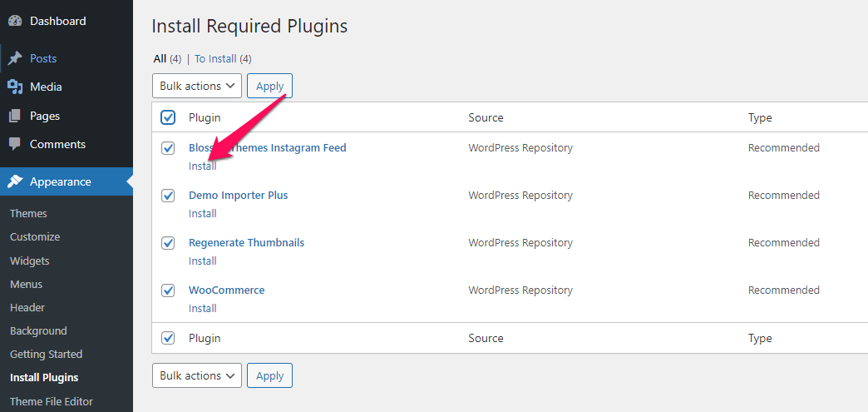Click the Posts pushpin icon
This screenshot has width=868, height=412.
(15, 58)
